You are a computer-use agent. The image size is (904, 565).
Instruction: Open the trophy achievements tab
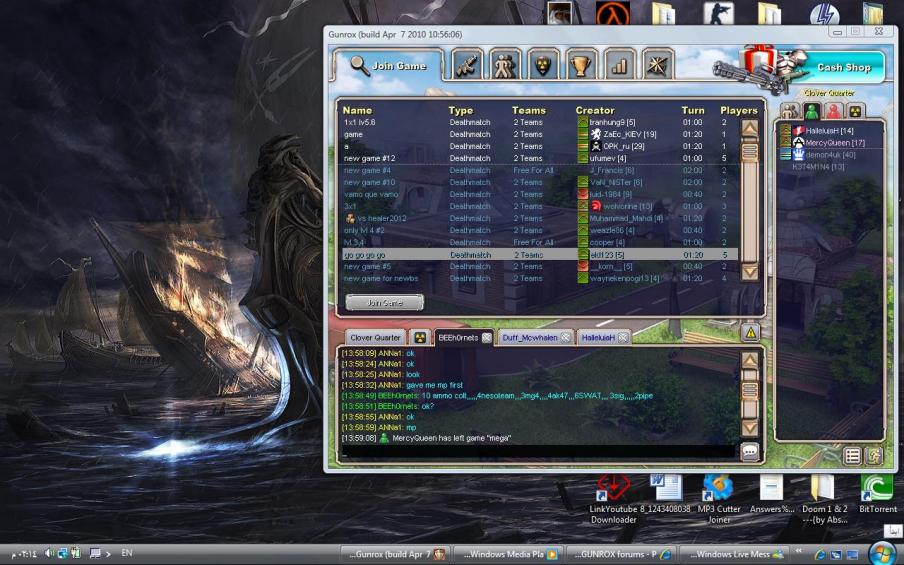click(x=580, y=65)
